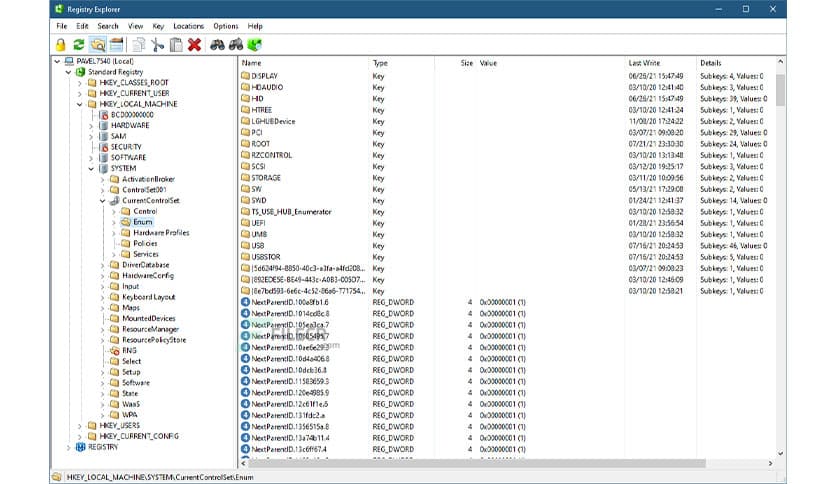Image resolution: width=836 pixels, height=484 pixels.
Task: Click the DWORD icon for NextParentID.13c6ff67.4
Action: coord(245,449)
